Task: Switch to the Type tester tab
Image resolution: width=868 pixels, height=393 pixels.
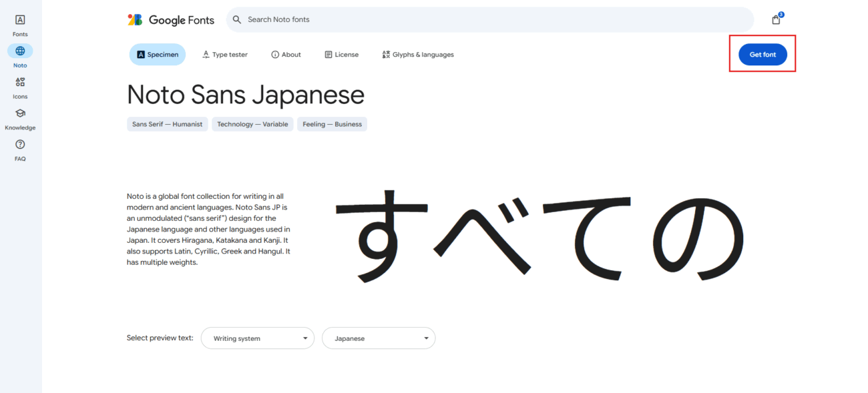Action: click(x=225, y=55)
